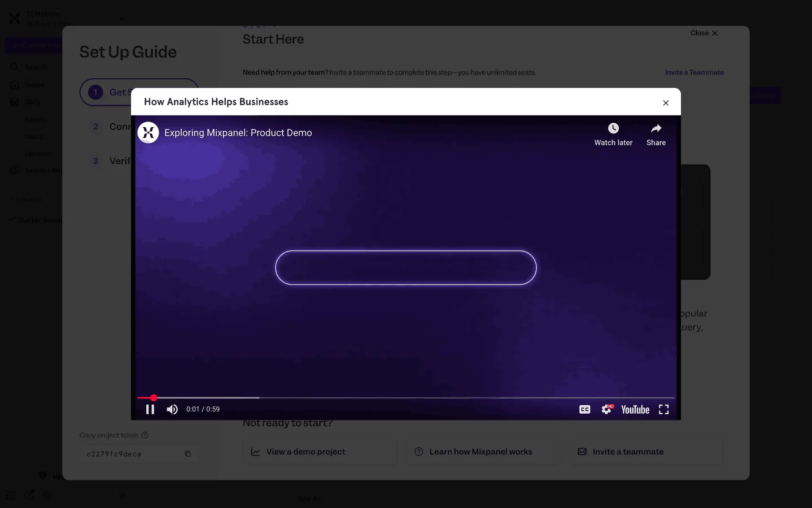Enter fullscreen mode on video

click(x=664, y=409)
